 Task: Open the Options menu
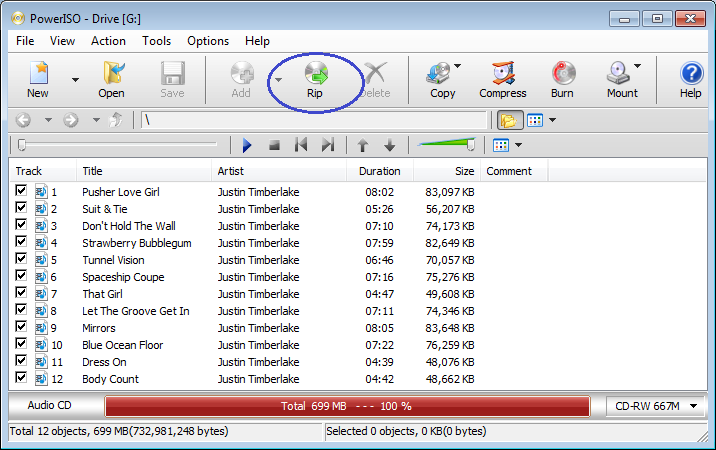[x=208, y=41]
